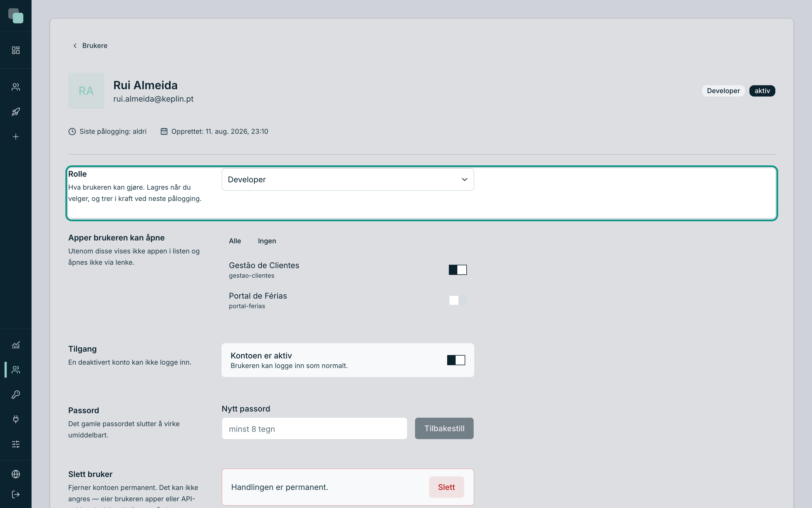Click the gestao-clientes slug text

[251, 276]
